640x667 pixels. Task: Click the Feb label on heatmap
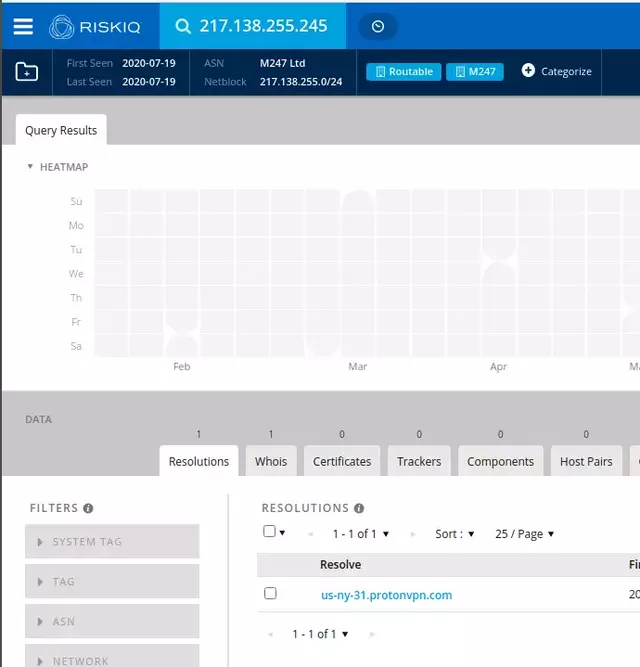182,366
